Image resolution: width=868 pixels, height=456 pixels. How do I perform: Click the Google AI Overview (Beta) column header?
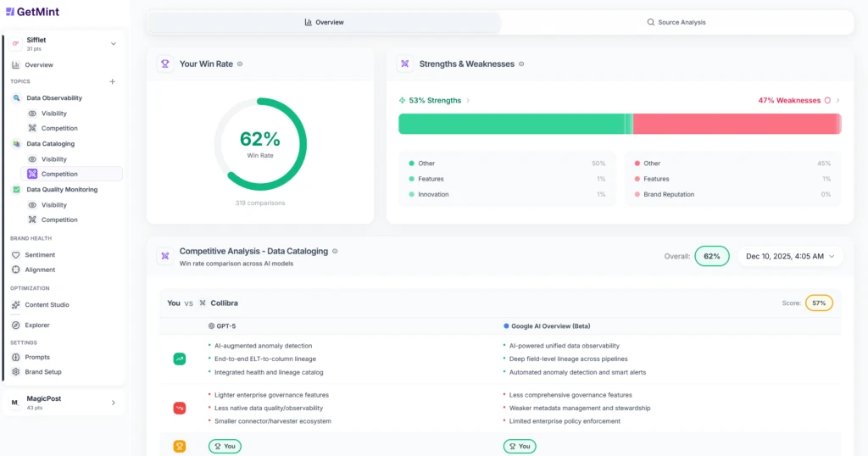pos(547,326)
